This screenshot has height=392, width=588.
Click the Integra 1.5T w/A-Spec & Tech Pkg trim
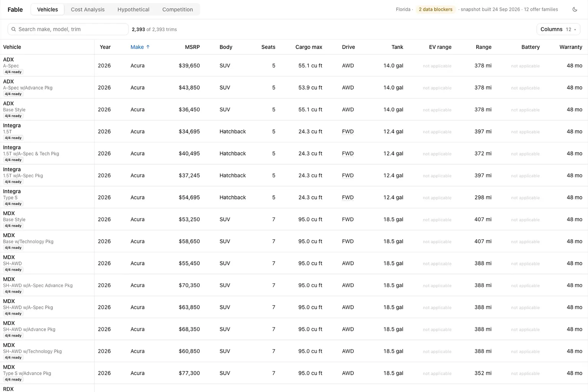click(31, 154)
